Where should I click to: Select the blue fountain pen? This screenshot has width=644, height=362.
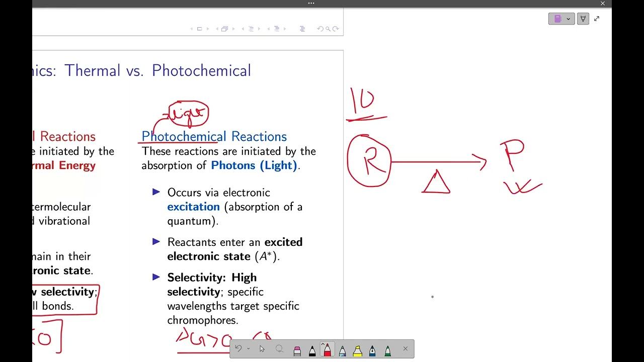[x=372, y=350]
